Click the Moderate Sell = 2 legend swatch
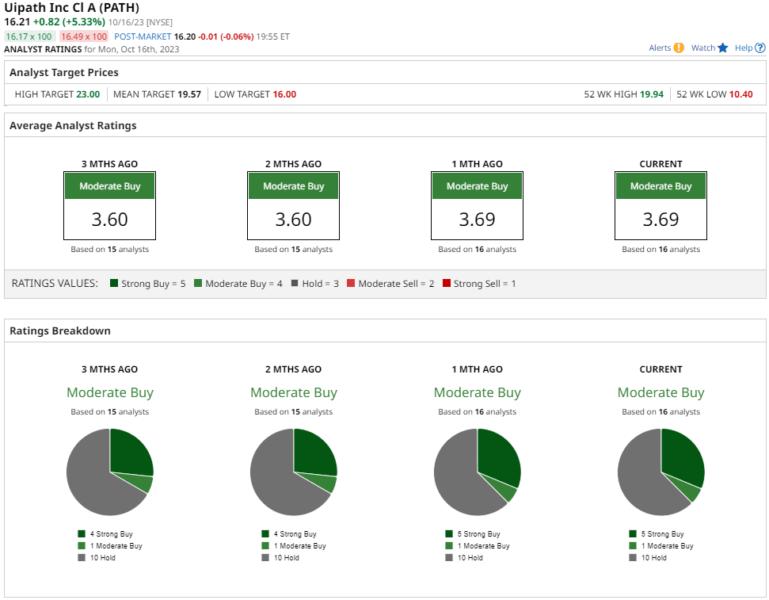This screenshot has height=600, width=769. click(x=351, y=283)
